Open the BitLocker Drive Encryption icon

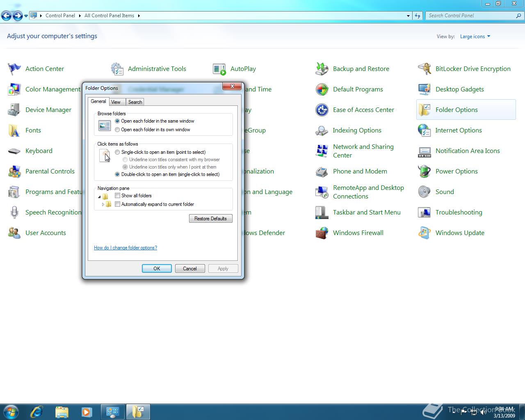click(425, 69)
